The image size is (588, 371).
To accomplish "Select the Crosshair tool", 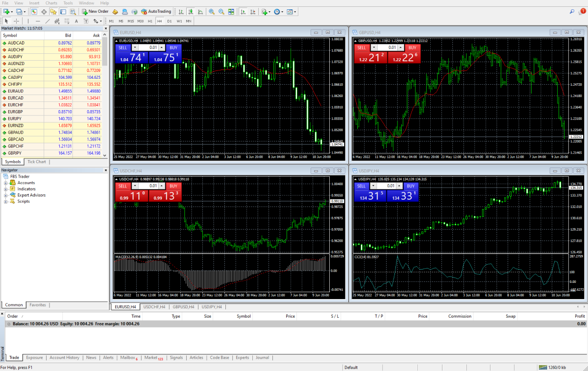I will pyautogui.click(x=17, y=21).
